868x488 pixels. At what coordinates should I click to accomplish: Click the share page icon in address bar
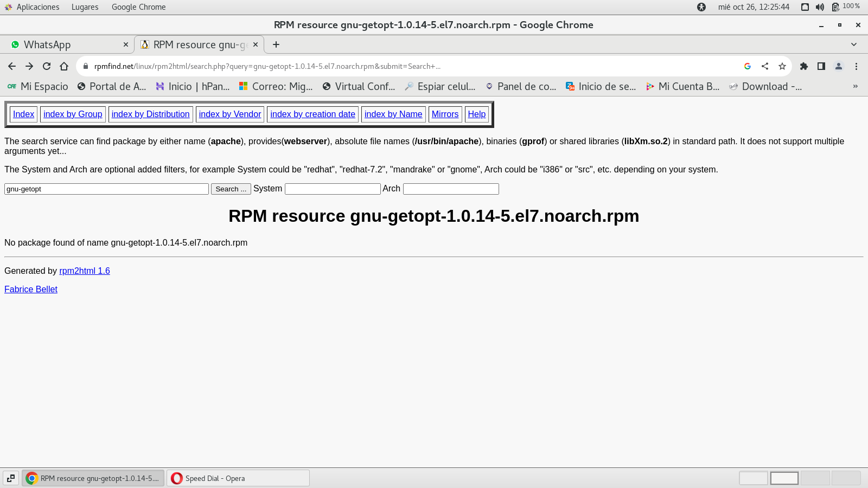click(765, 66)
